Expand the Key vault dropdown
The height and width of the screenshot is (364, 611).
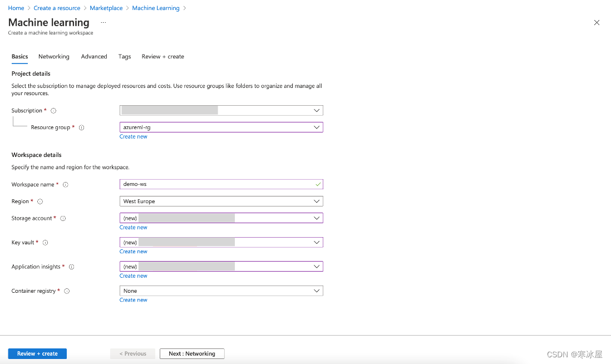coord(221,242)
